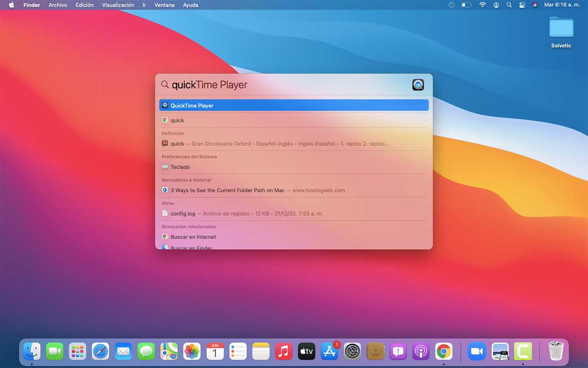Select the highlighted QuickTime Player result
The width and height of the screenshot is (588, 368).
tap(294, 105)
